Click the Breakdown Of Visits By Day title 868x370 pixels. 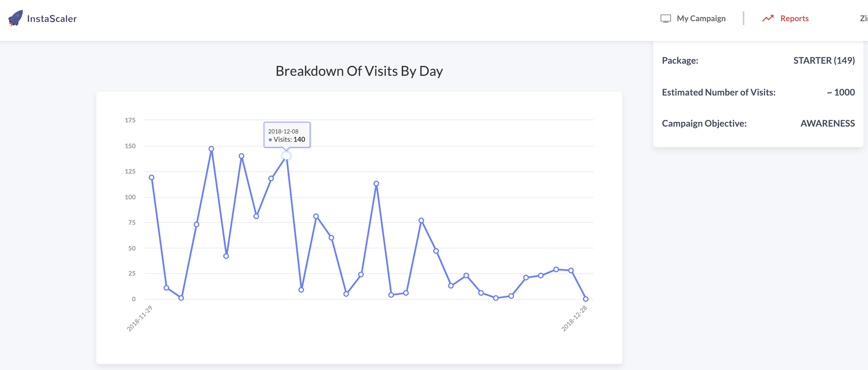pyautogui.click(x=359, y=71)
